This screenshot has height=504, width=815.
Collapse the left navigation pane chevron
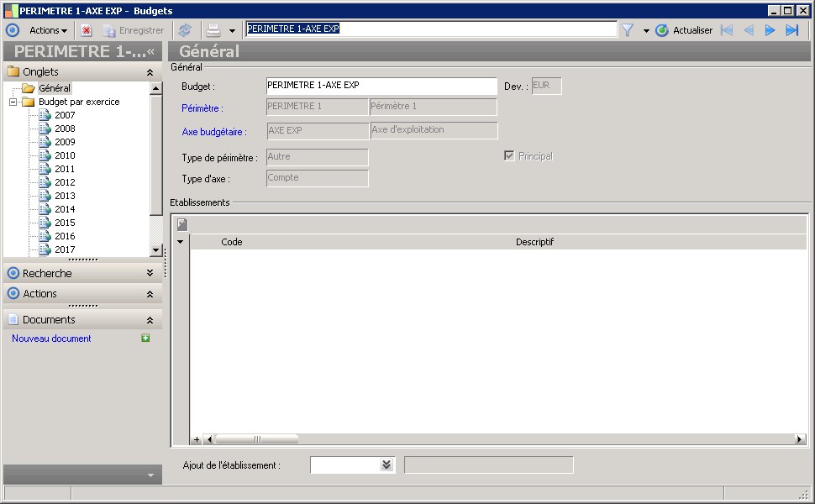tap(150, 51)
